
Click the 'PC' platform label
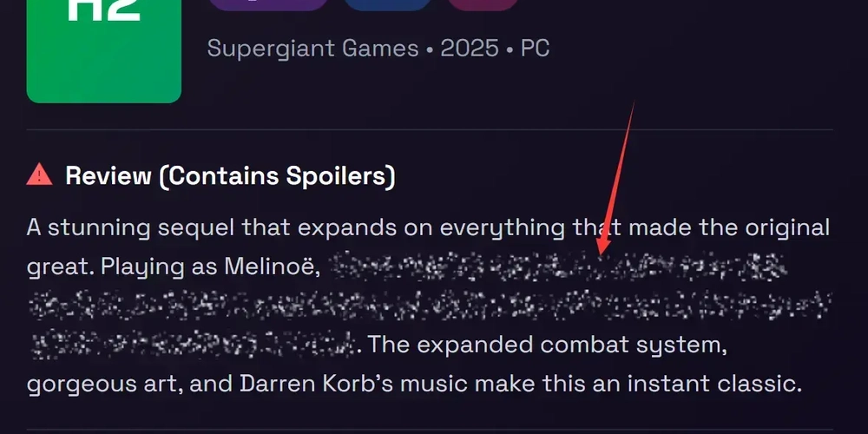click(535, 48)
